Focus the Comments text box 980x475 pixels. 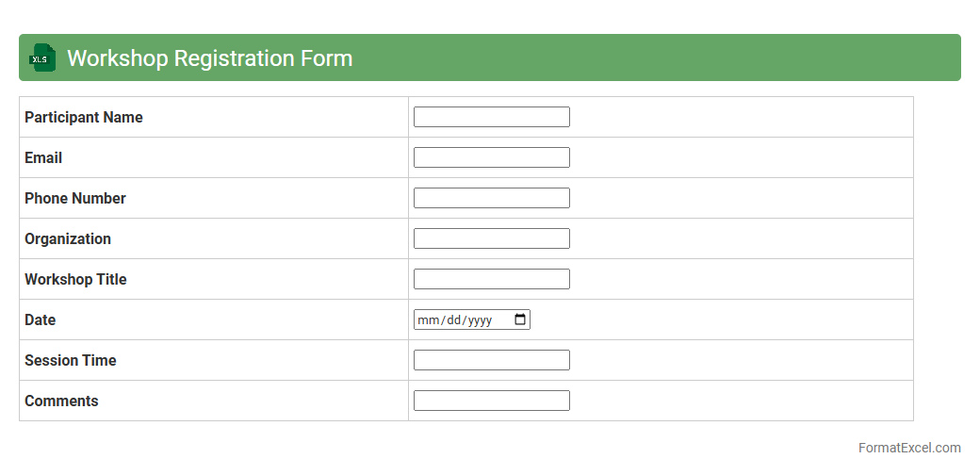(491, 401)
